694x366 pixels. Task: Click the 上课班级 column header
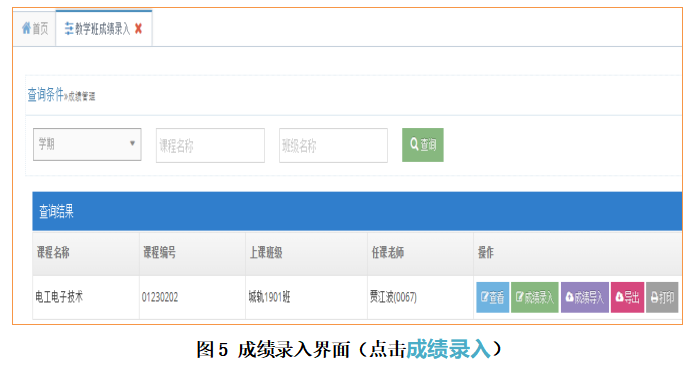[x=306, y=253]
